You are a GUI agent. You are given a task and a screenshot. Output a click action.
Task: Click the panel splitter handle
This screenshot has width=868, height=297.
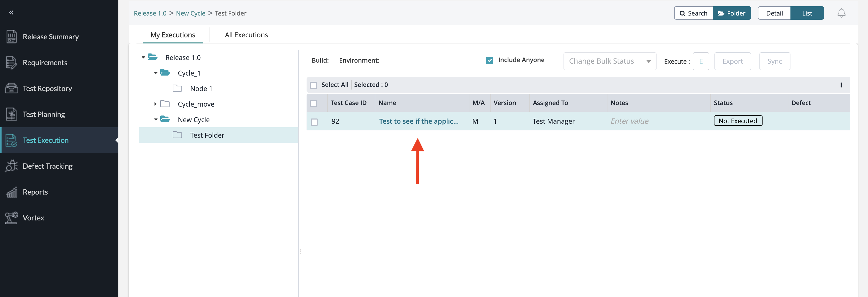300,251
